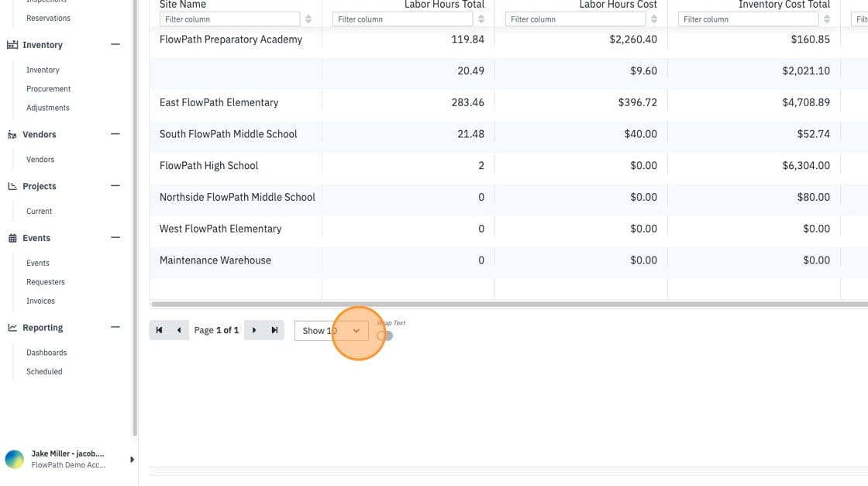
Task: Go to the previous page
Action: pyautogui.click(x=179, y=330)
